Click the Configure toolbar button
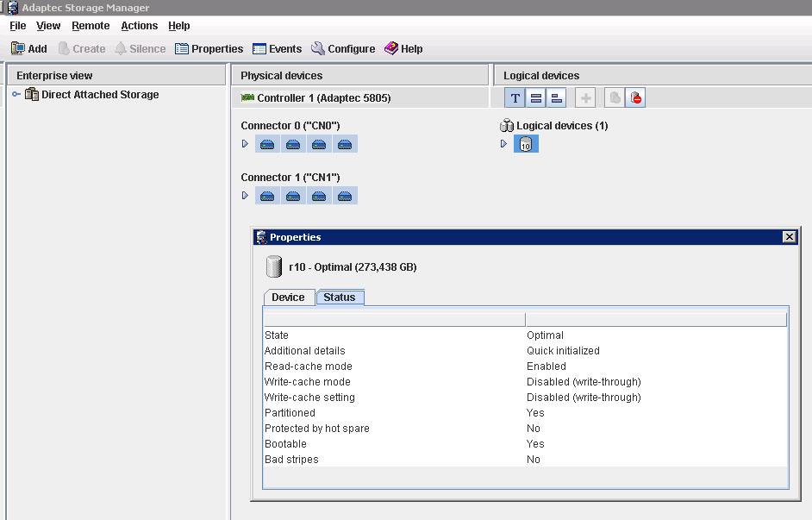 (343, 49)
